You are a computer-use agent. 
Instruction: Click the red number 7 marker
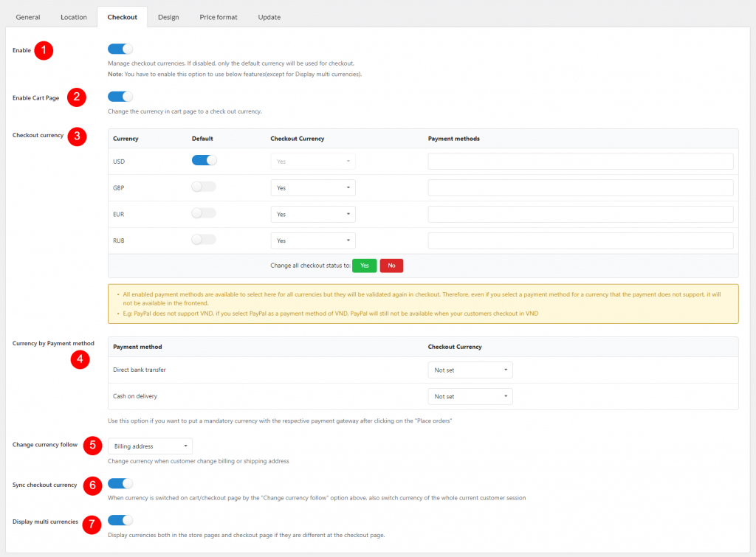click(x=92, y=525)
